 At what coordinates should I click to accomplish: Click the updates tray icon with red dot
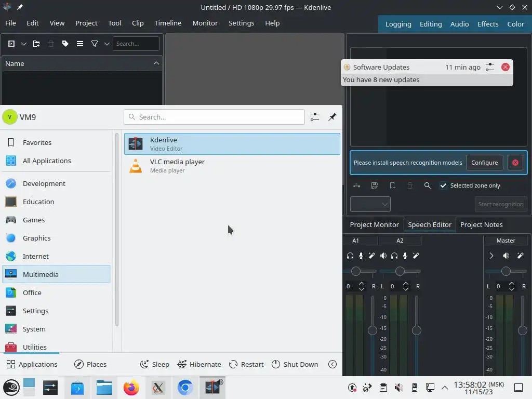click(x=352, y=388)
